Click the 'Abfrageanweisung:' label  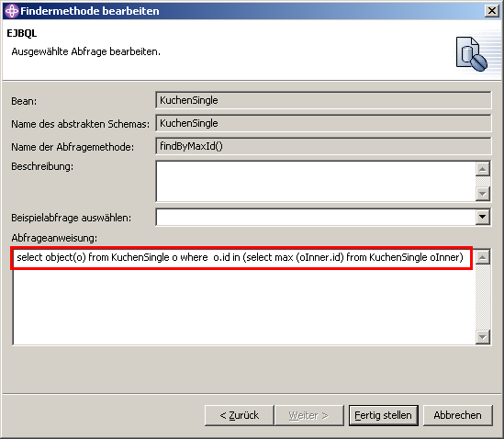tap(54, 238)
